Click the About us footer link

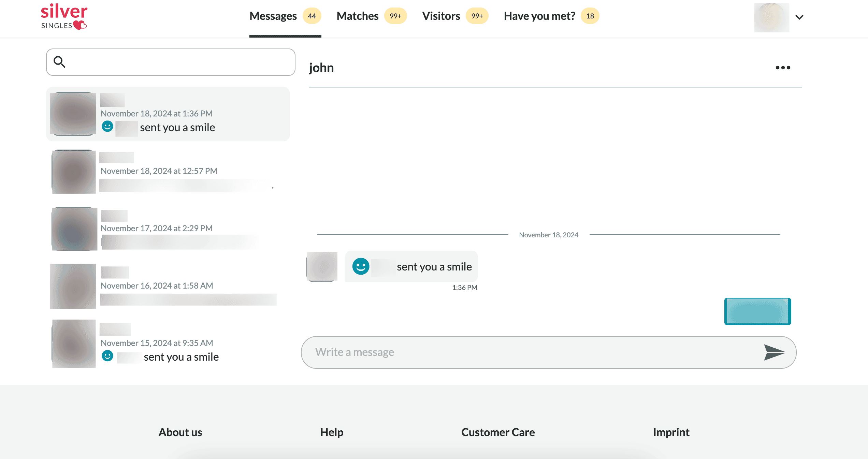[x=180, y=432]
